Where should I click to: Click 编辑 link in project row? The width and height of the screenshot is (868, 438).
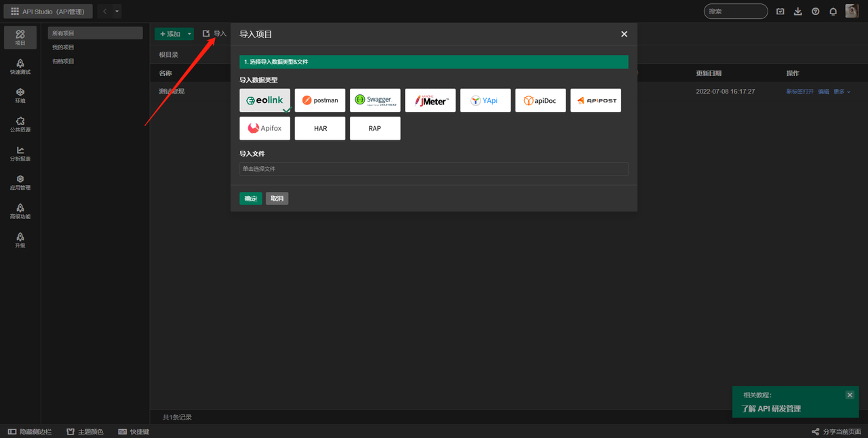[x=823, y=92]
